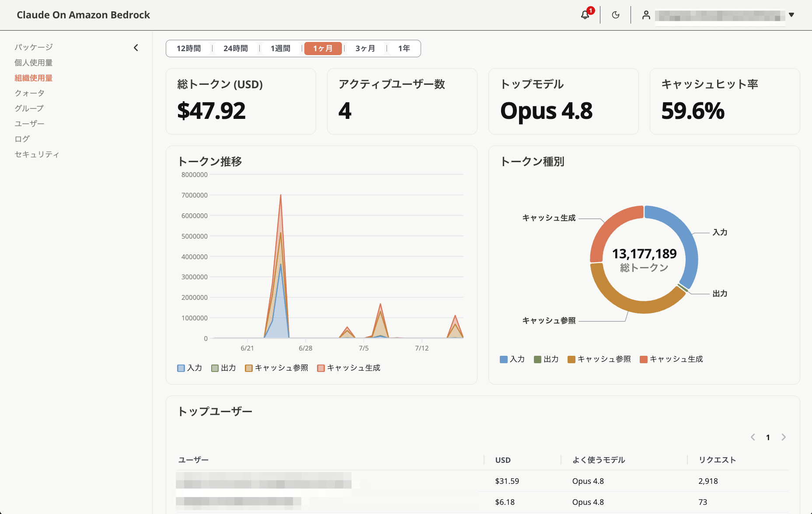
Task: Collapse the sidebar with the chevron
Action: (x=136, y=48)
